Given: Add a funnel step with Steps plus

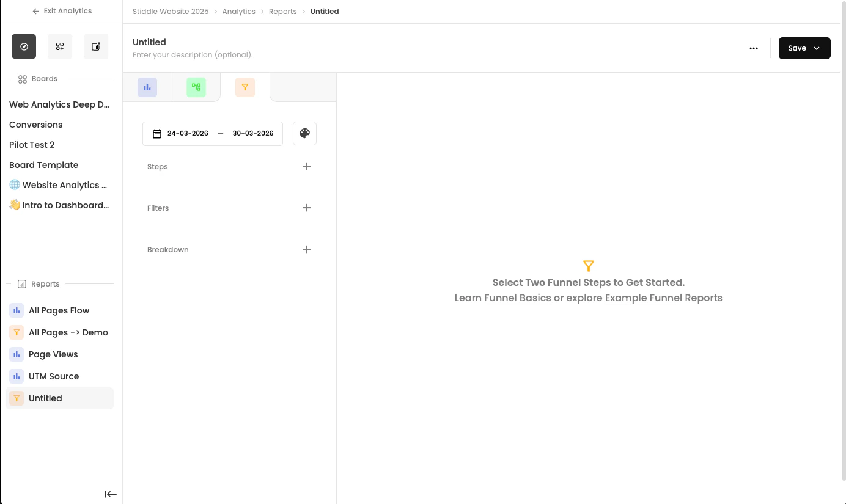Looking at the screenshot, I should tap(307, 166).
